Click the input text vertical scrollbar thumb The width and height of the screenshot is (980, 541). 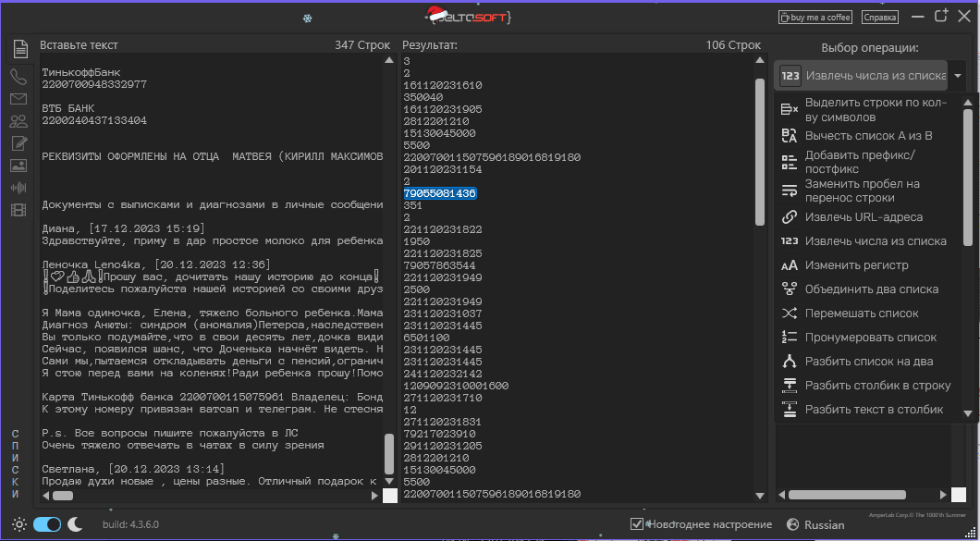click(x=389, y=454)
